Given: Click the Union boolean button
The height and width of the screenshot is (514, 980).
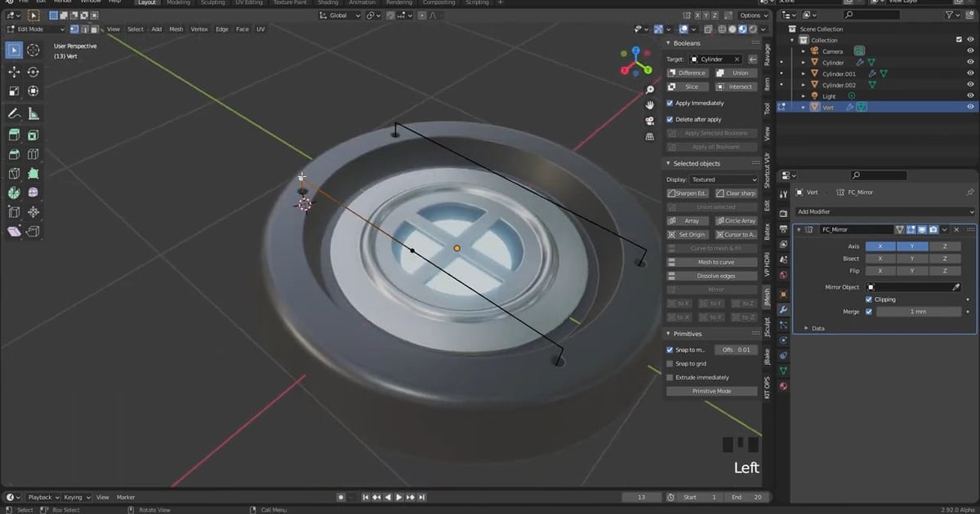Looking at the screenshot, I should point(737,73).
